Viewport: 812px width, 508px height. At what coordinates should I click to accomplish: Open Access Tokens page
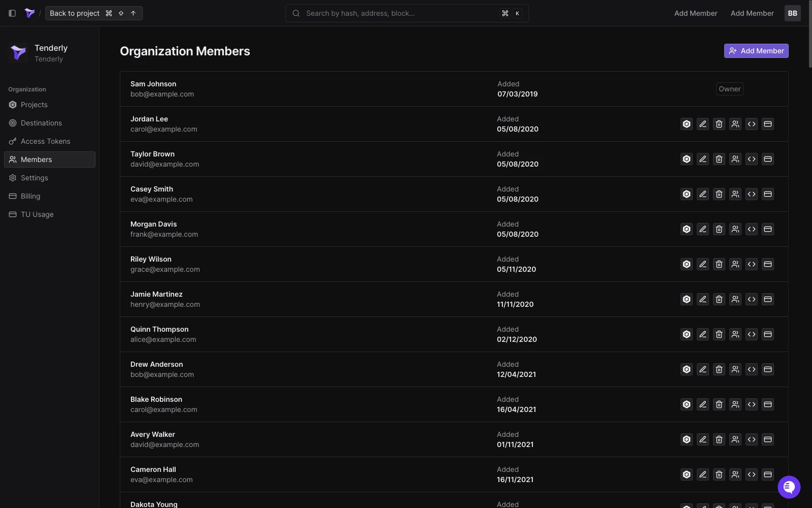(50, 141)
